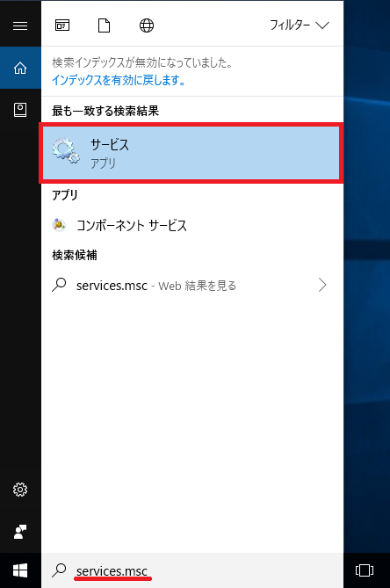
Task: Select the Home icon in sidebar
Action: [20, 68]
